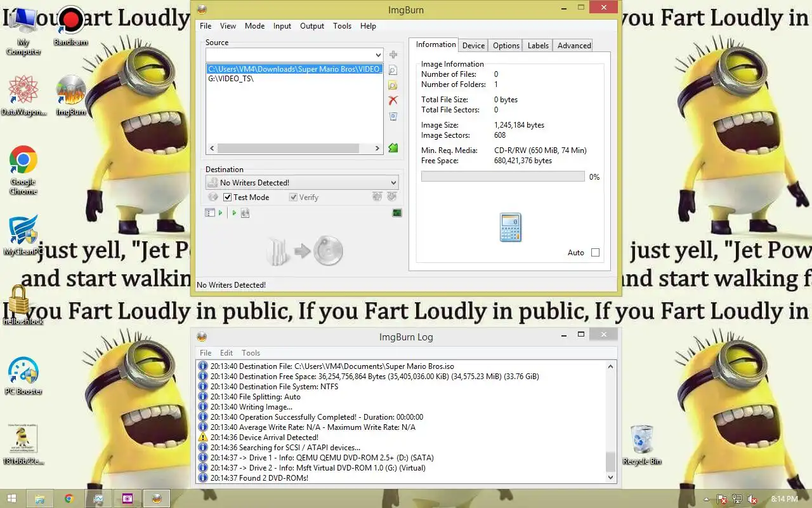This screenshot has width=812, height=508.
Task: Open the View menu
Action: pyautogui.click(x=228, y=26)
